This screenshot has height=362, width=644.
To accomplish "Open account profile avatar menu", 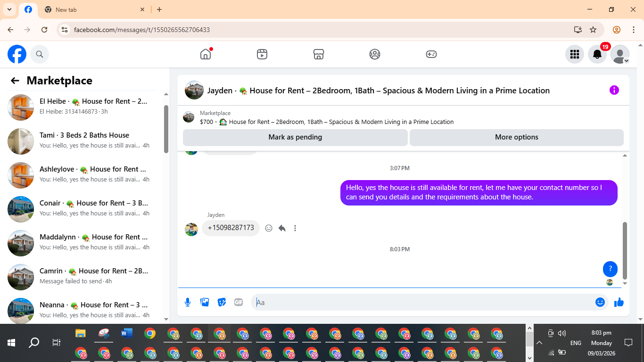I will [620, 54].
